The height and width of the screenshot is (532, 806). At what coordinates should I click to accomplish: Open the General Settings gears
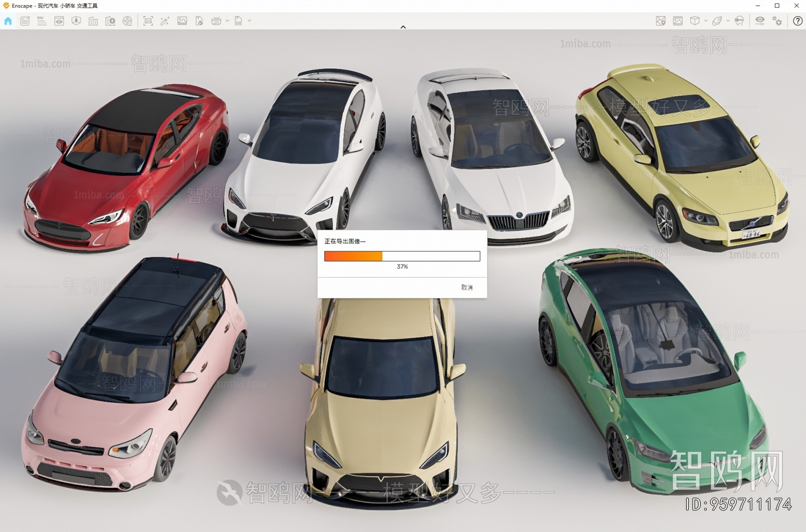click(777, 21)
